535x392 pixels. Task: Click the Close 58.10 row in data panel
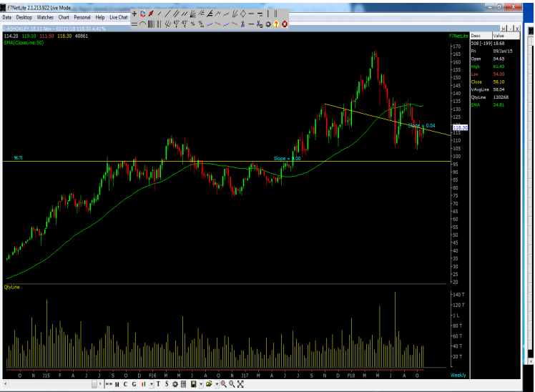click(x=496, y=82)
